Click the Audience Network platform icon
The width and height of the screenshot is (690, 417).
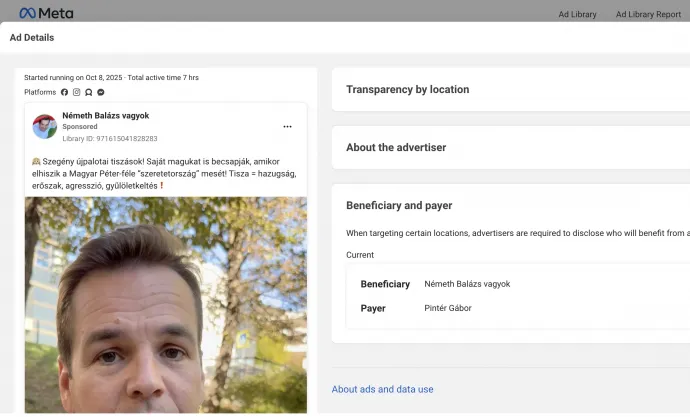[x=89, y=92]
